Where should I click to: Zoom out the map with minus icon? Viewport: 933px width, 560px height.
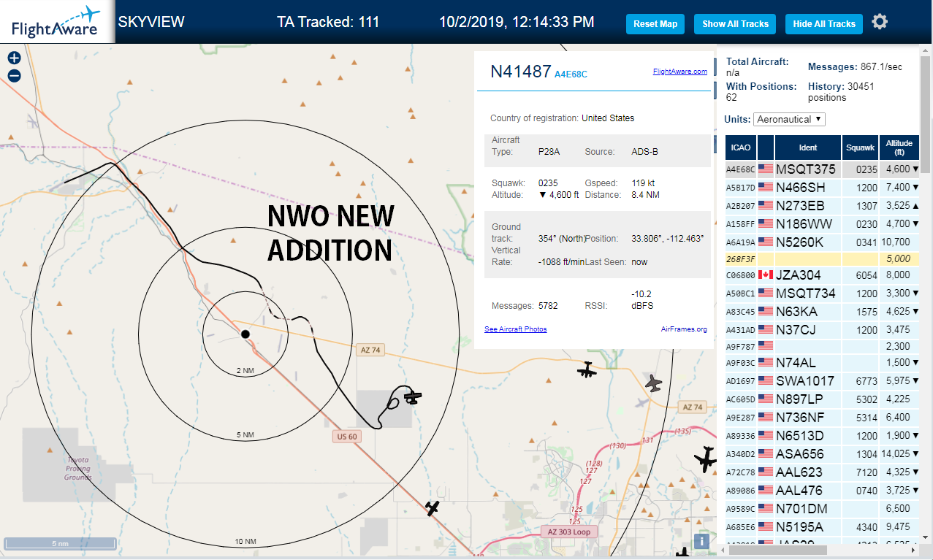pyautogui.click(x=14, y=76)
